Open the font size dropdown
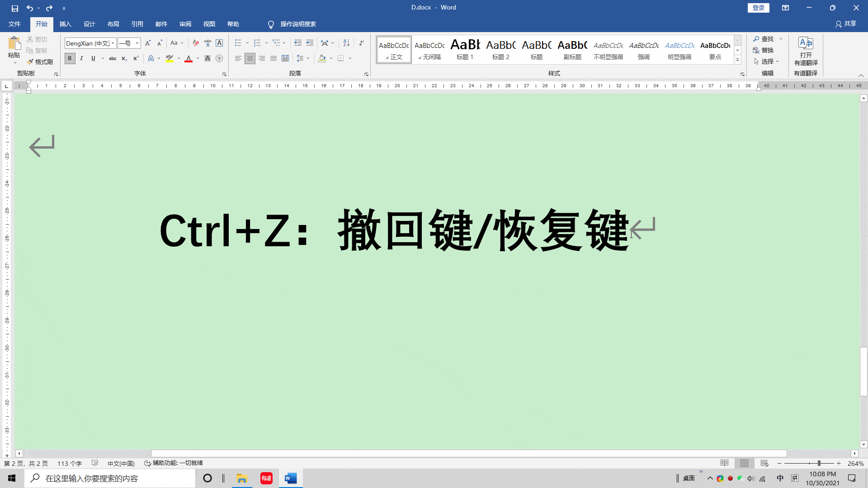The height and width of the screenshot is (488, 868). point(137,43)
